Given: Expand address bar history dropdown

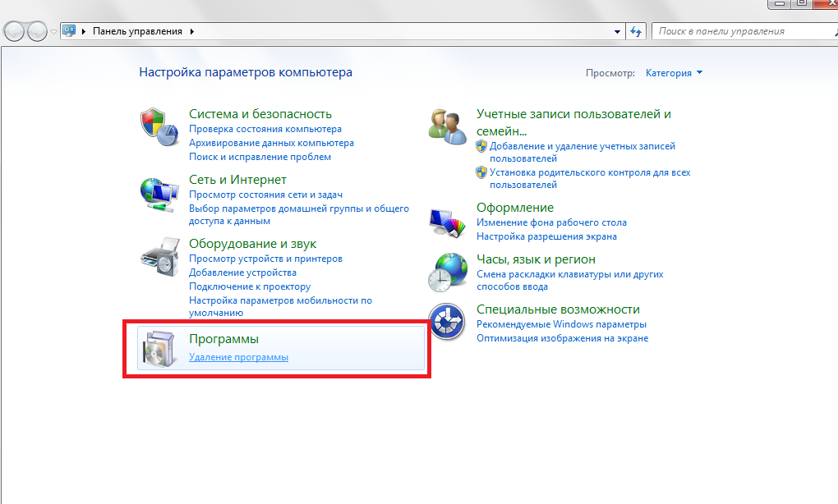Looking at the screenshot, I should point(617,31).
